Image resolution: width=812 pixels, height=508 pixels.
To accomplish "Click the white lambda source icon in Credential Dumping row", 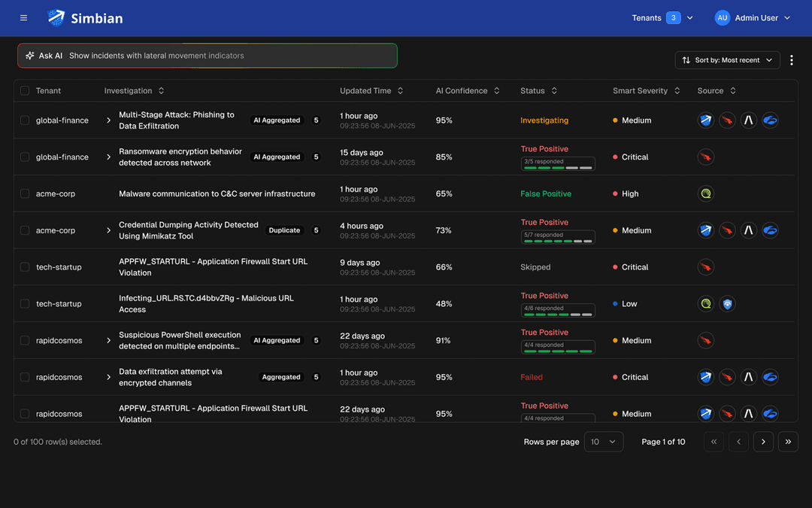I will coord(748,230).
